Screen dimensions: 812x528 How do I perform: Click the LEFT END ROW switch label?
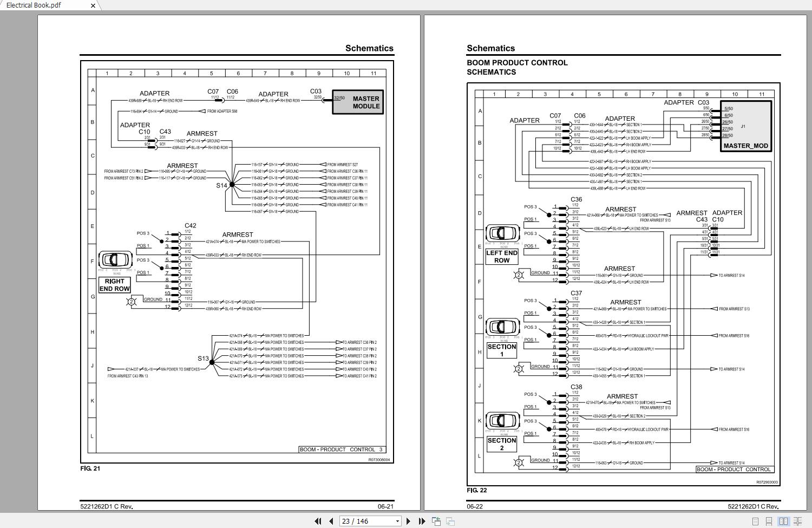pyautogui.click(x=502, y=257)
